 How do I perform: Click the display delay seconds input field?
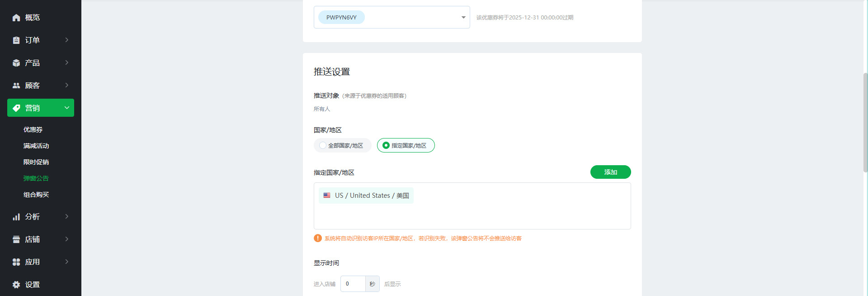(x=353, y=284)
